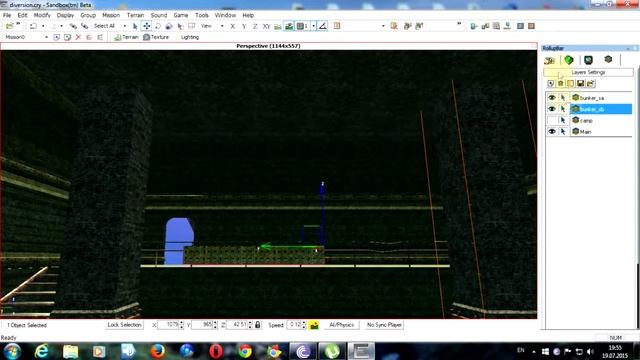Click the link objects icon
Screen dimensions: 640x360
click(73, 26)
